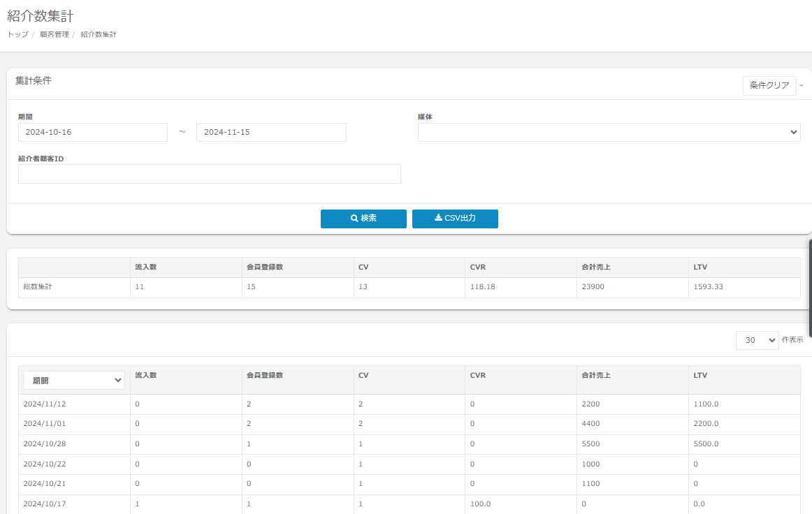Focus the 紹介者顧客ID input field
812x514 pixels.
tap(210, 174)
